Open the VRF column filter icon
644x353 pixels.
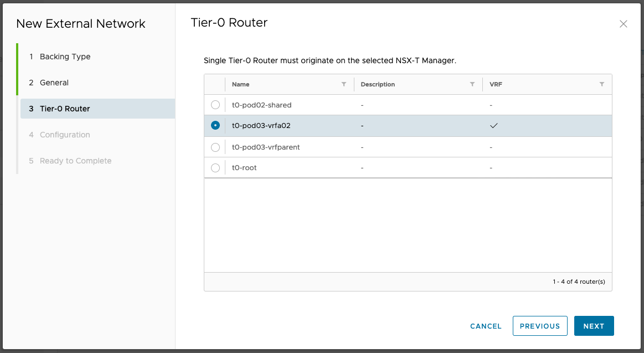[602, 84]
